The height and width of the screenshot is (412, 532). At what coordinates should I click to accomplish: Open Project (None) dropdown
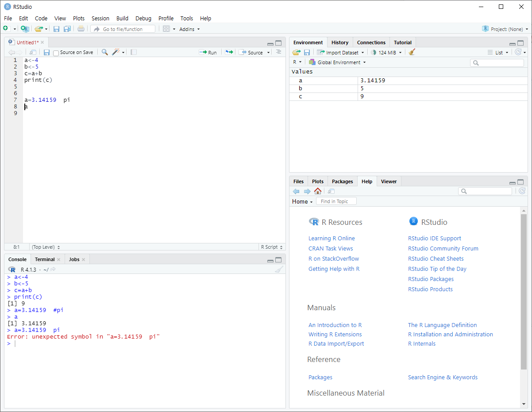tap(505, 29)
